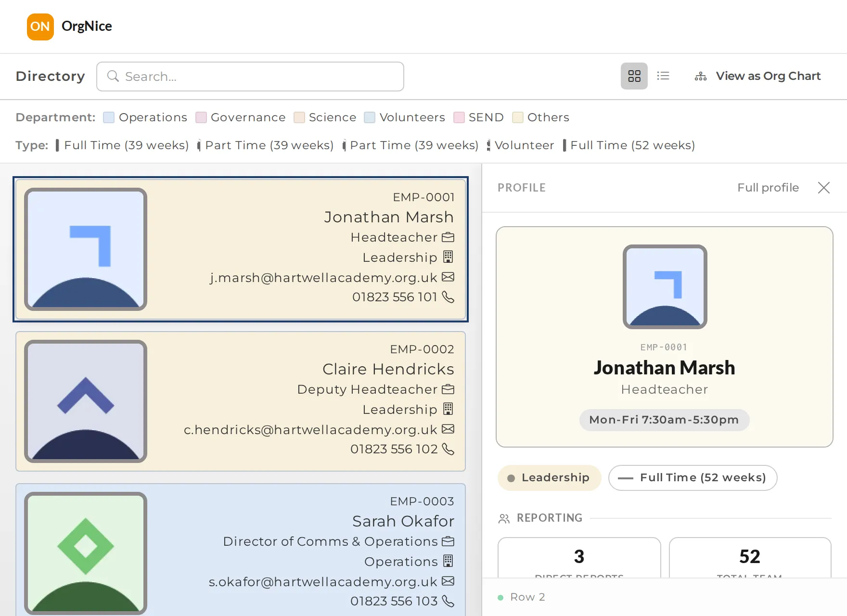Toggle the Science department filter

pos(325,117)
